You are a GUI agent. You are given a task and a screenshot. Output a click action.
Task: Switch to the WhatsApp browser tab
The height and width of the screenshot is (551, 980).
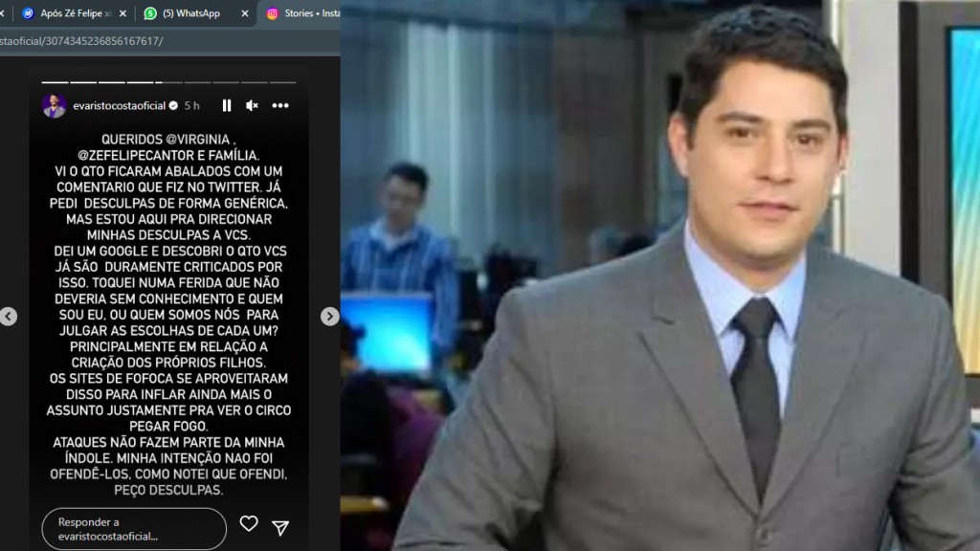tap(189, 13)
